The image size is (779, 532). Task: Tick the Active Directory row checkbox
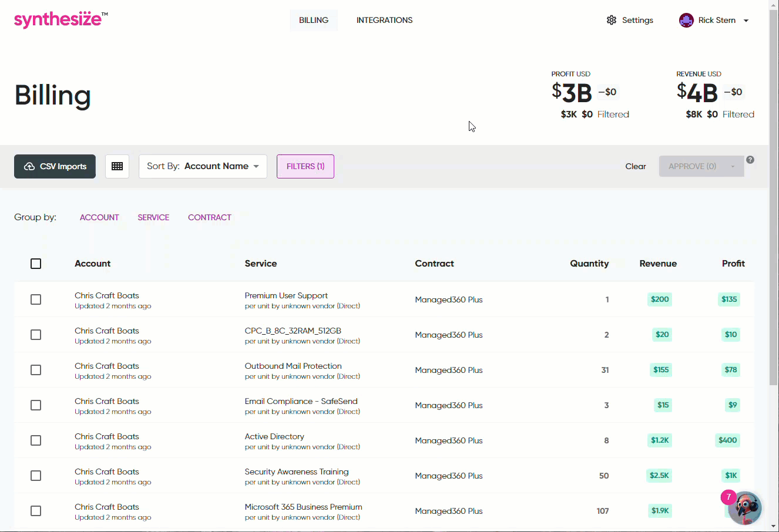coord(36,440)
